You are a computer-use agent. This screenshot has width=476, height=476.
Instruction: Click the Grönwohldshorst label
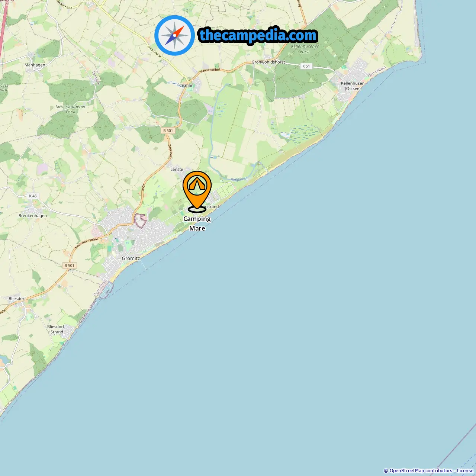268,62
